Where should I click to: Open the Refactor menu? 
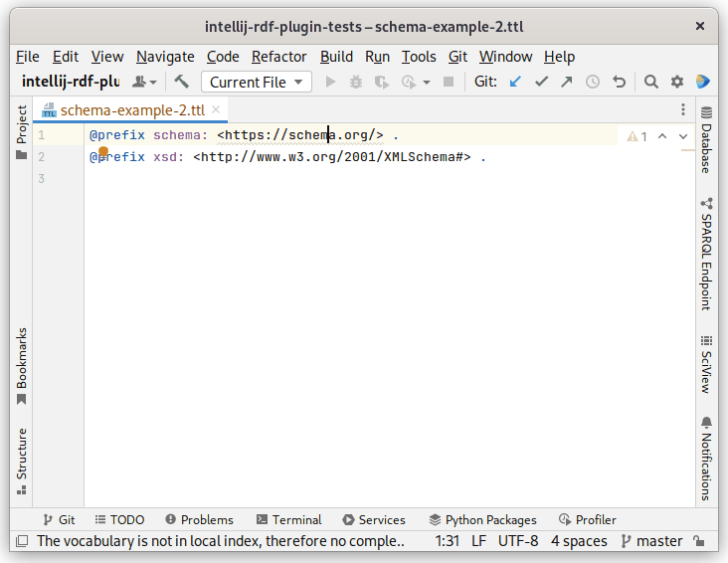tap(279, 57)
